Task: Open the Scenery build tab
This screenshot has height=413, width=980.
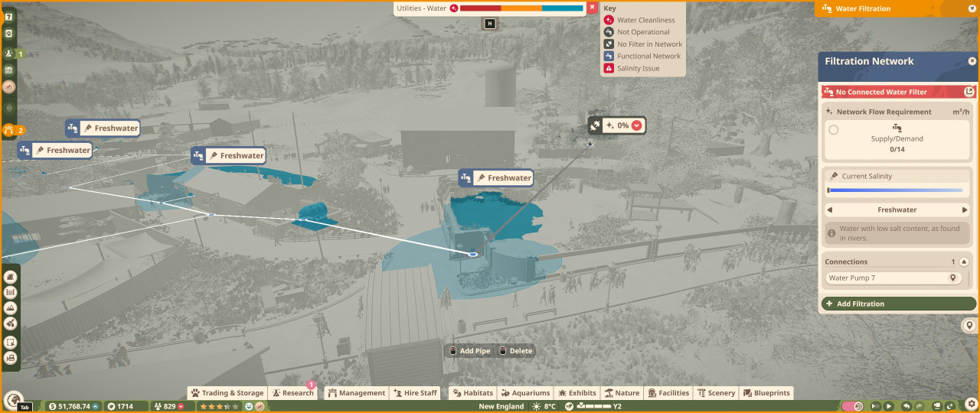Action: [716, 392]
